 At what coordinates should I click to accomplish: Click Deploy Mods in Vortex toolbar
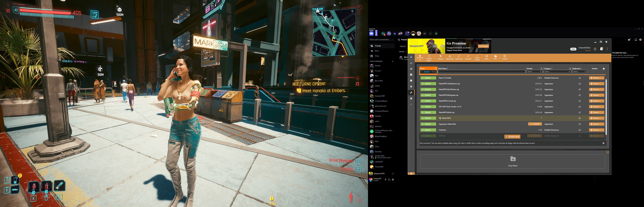[x=459, y=57]
